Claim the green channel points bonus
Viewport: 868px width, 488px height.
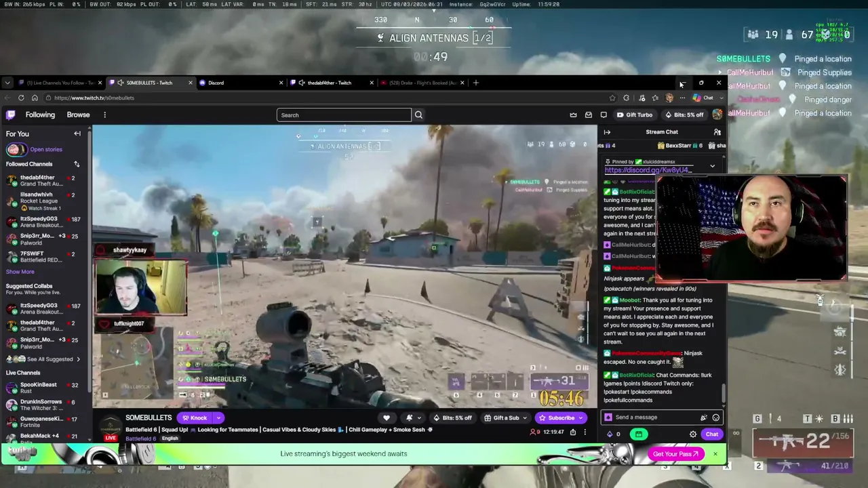(x=637, y=434)
